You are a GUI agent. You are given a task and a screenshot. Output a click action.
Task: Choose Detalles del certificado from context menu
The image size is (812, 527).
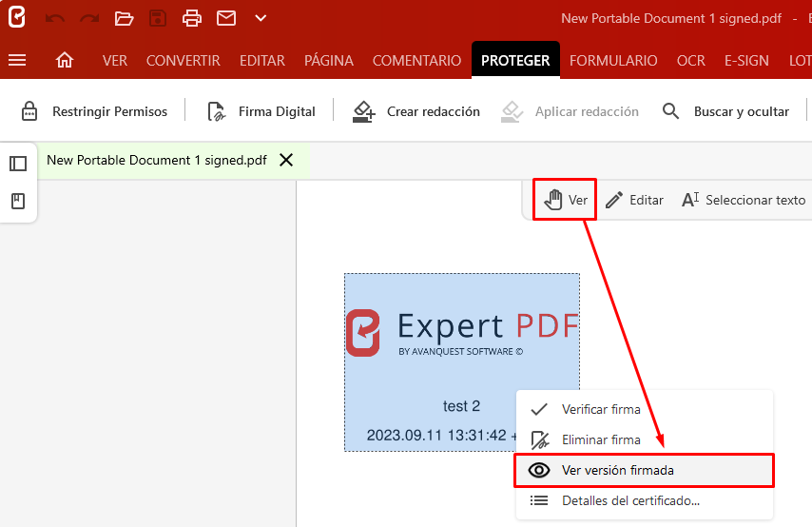click(x=645, y=500)
